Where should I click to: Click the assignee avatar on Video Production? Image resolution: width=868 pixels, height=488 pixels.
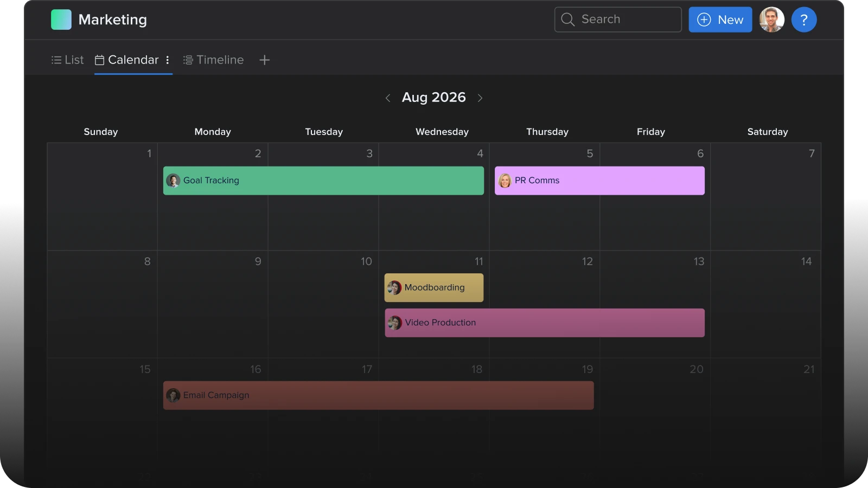(394, 323)
